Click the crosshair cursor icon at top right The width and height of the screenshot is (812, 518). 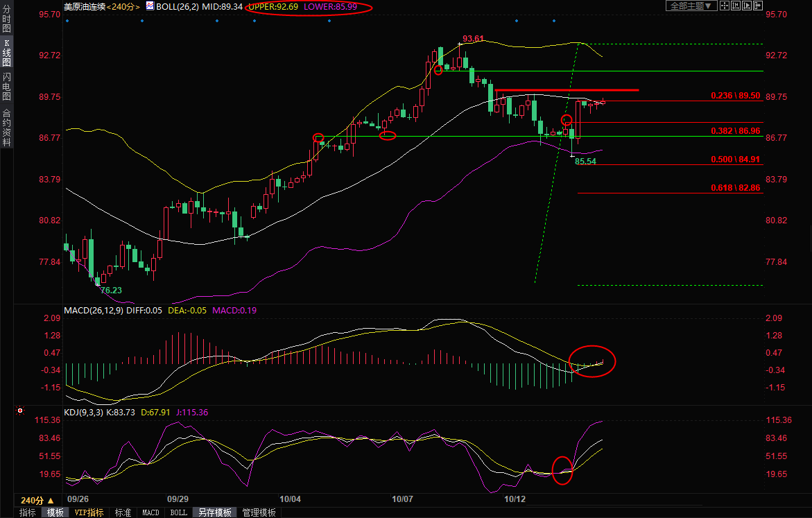tap(725, 6)
